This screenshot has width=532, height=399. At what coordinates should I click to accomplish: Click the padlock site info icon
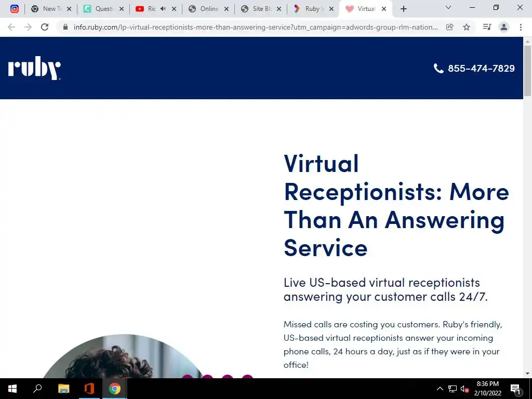pyautogui.click(x=65, y=27)
